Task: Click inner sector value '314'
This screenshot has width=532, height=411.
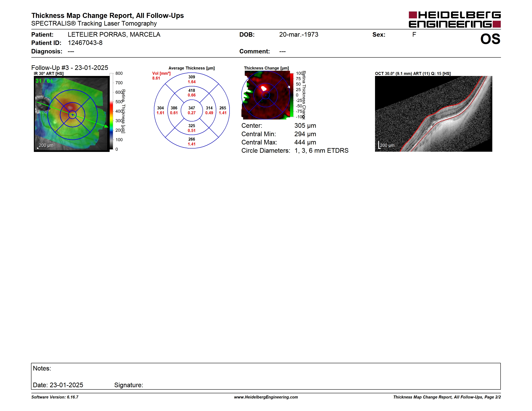Action: tap(209, 108)
